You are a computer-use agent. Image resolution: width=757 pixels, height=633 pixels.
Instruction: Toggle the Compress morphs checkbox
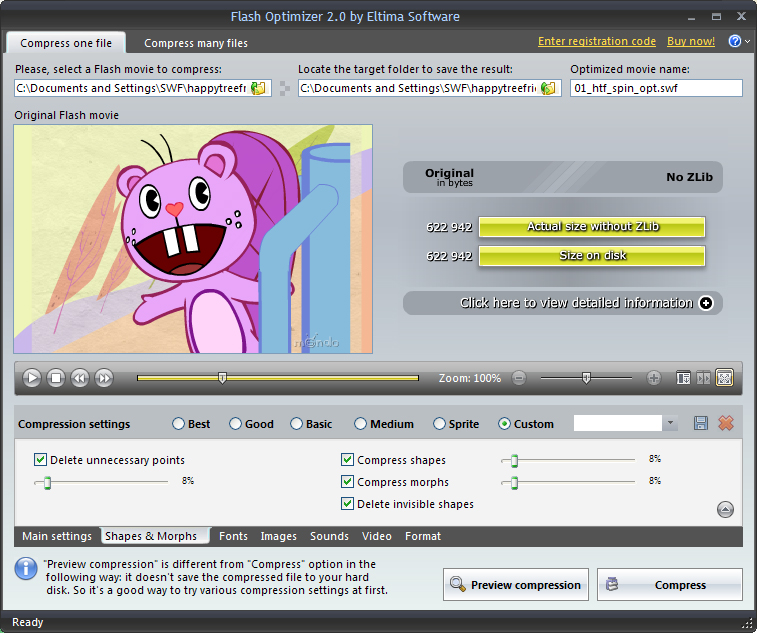coord(348,482)
